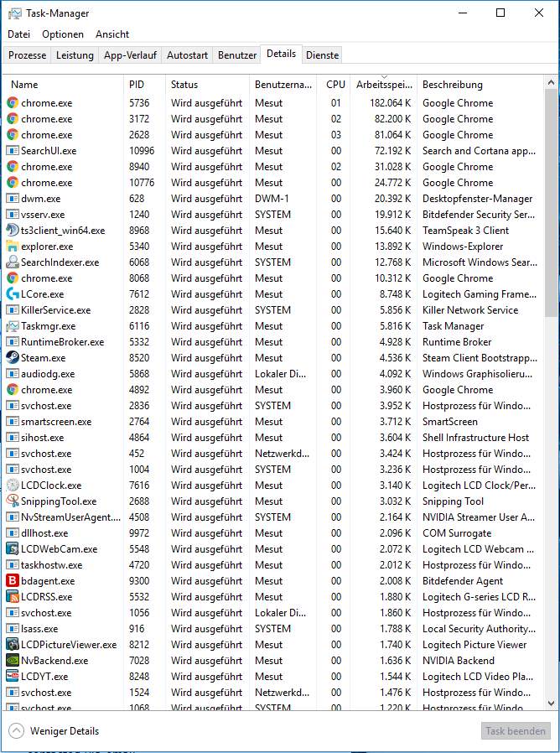Click the dwm.exe process icon
The height and width of the screenshot is (753, 560).
pyautogui.click(x=13, y=199)
